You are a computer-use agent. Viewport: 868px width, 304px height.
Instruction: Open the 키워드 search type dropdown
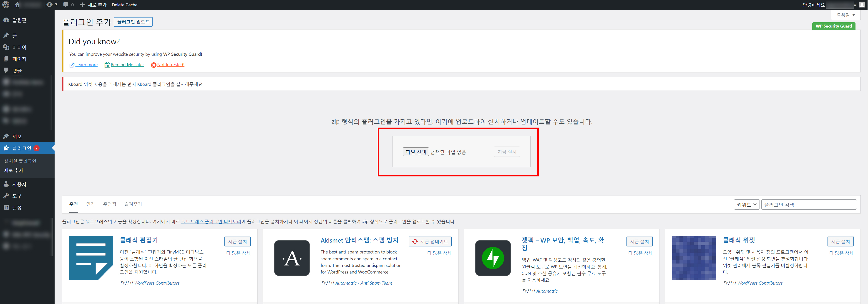[747, 205]
